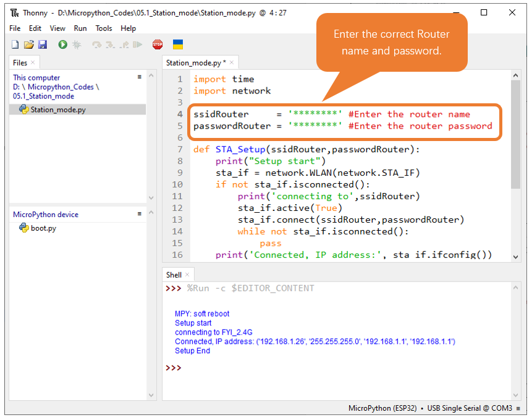Click This computer heading link
532x420 pixels.
[x=36, y=78]
